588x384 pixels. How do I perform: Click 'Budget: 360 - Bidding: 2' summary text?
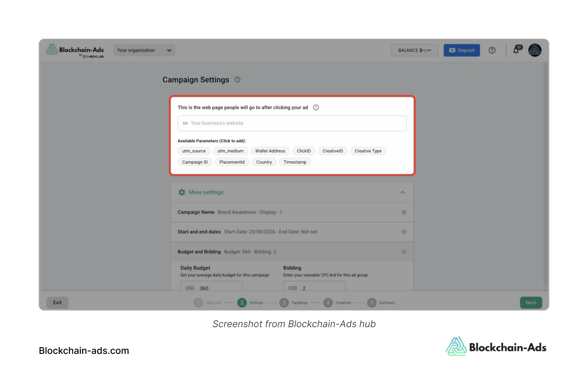point(250,252)
